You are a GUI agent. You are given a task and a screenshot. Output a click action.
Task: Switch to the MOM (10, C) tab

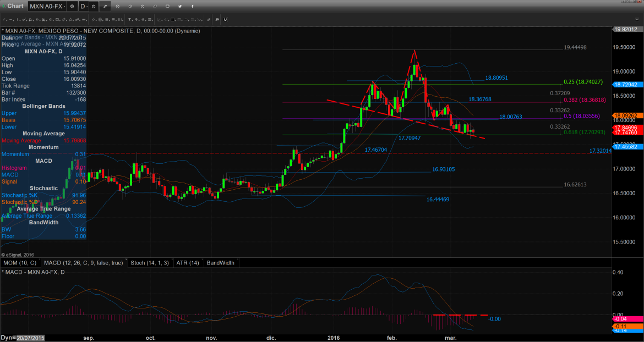(x=20, y=263)
